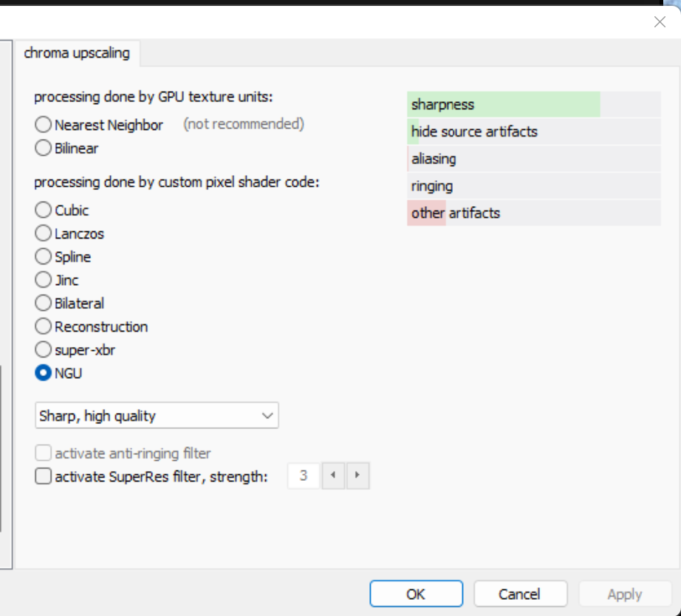The width and height of the screenshot is (681, 616).
Task: Select Spline upscaling option
Action: (43, 256)
